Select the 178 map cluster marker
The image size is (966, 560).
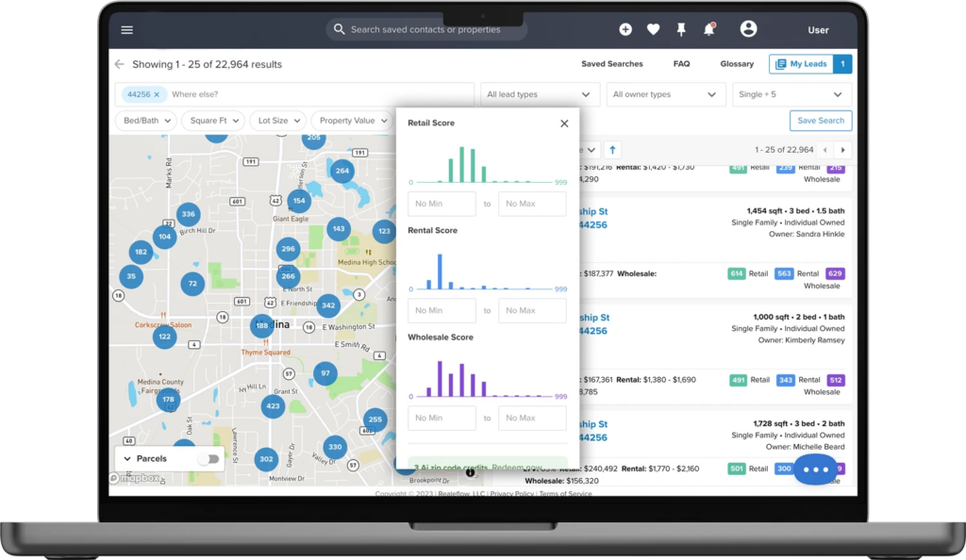pyautogui.click(x=168, y=400)
